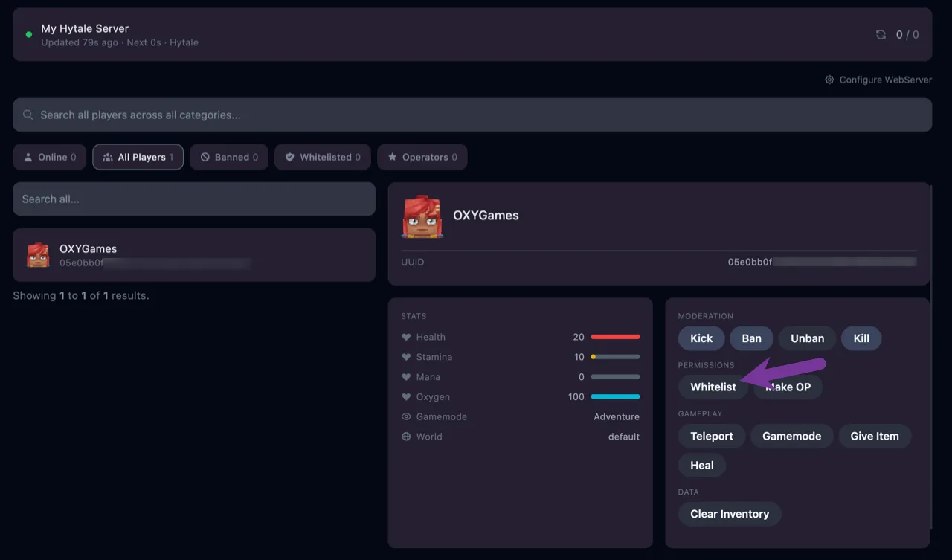Click the red Health bar
This screenshot has height=560, width=952.
[x=615, y=337]
